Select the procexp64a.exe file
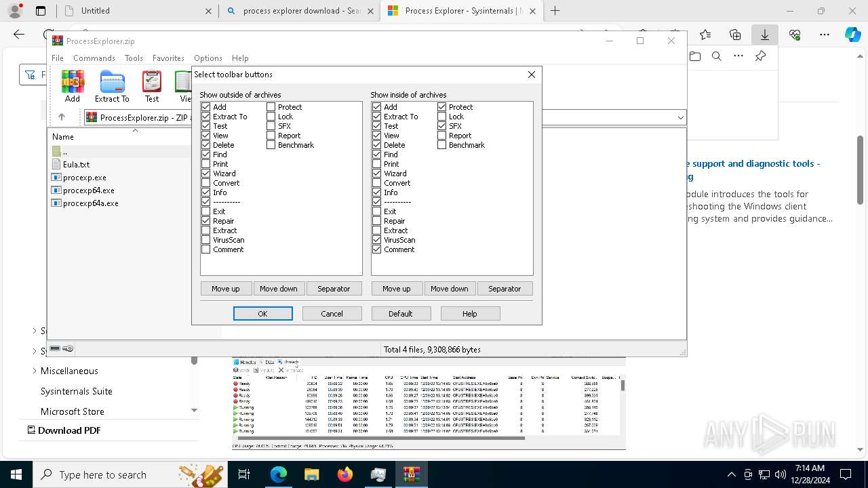The width and height of the screenshot is (868, 488). pyautogui.click(x=90, y=203)
